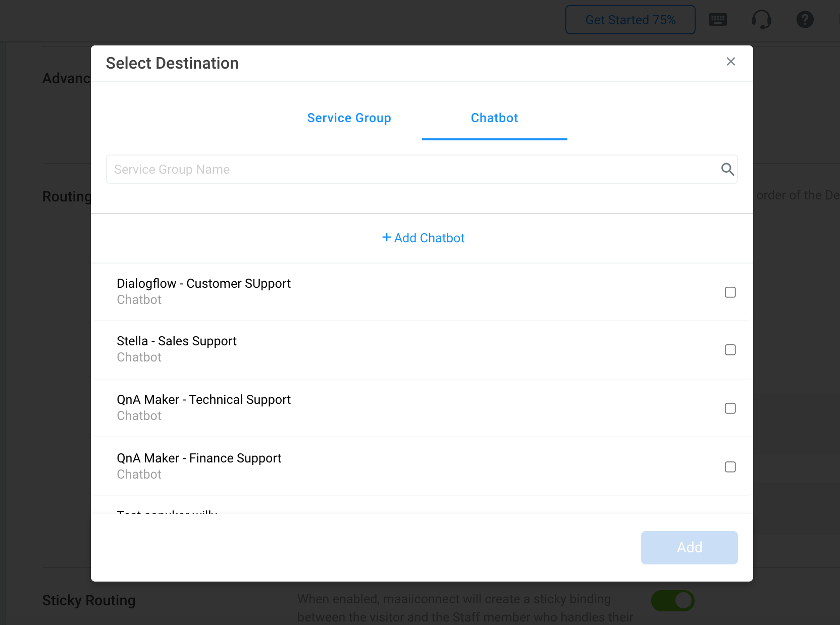Screen dimensions: 840x625
Task: Select QnA Maker - Technical Support text
Action: point(204,400)
